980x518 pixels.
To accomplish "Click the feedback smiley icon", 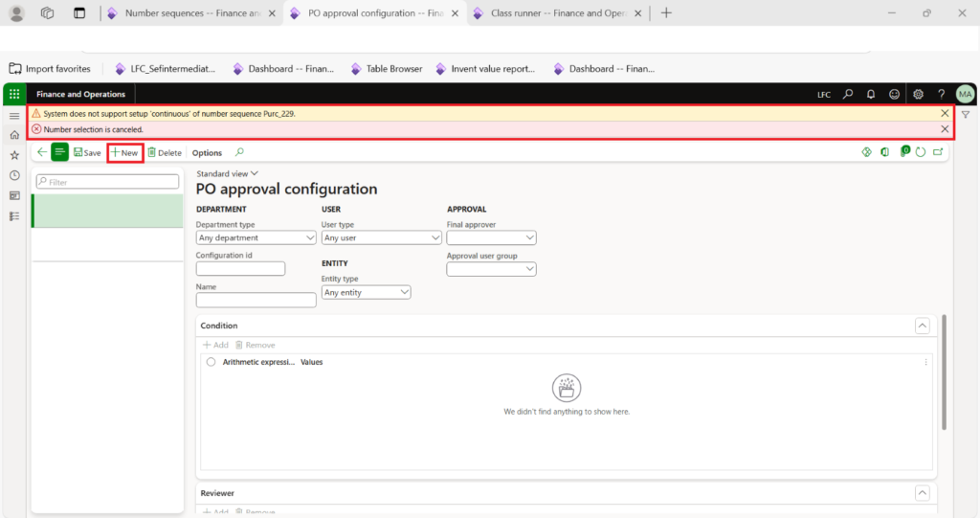I will pyautogui.click(x=895, y=94).
